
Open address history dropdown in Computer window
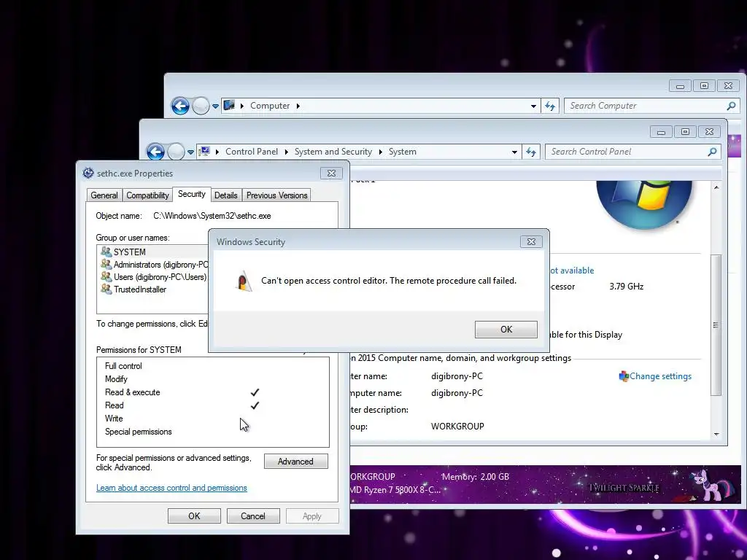533,106
